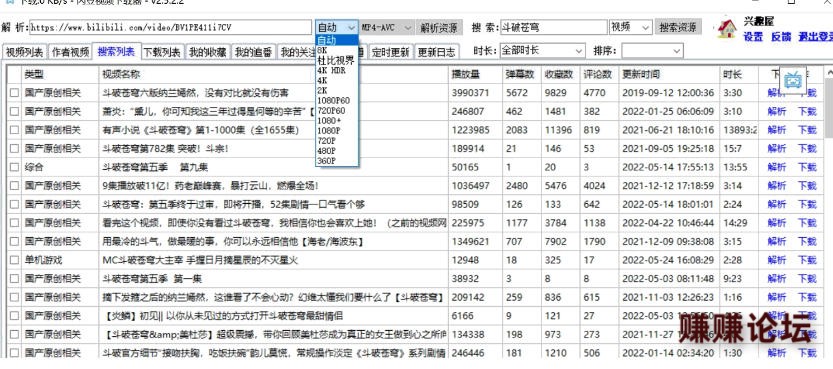
Task: Select checkbox of MC斗破苍穹大主宰 row
Action: coord(14,260)
